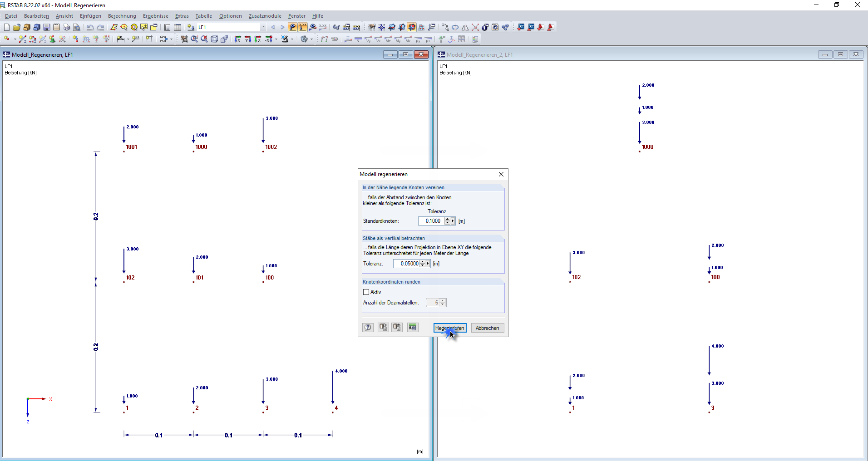Adjust Anzahl der Dezimalstellen spinner

[443, 303]
